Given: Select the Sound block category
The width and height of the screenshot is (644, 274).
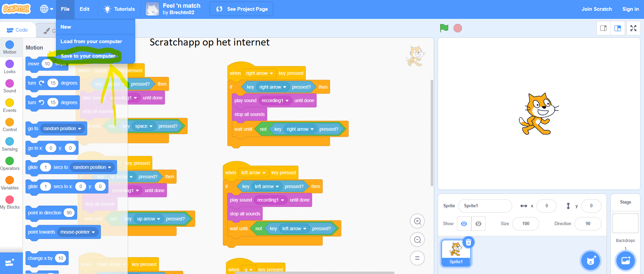Looking at the screenshot, I should pyautogui.click(x=10, y=86).
